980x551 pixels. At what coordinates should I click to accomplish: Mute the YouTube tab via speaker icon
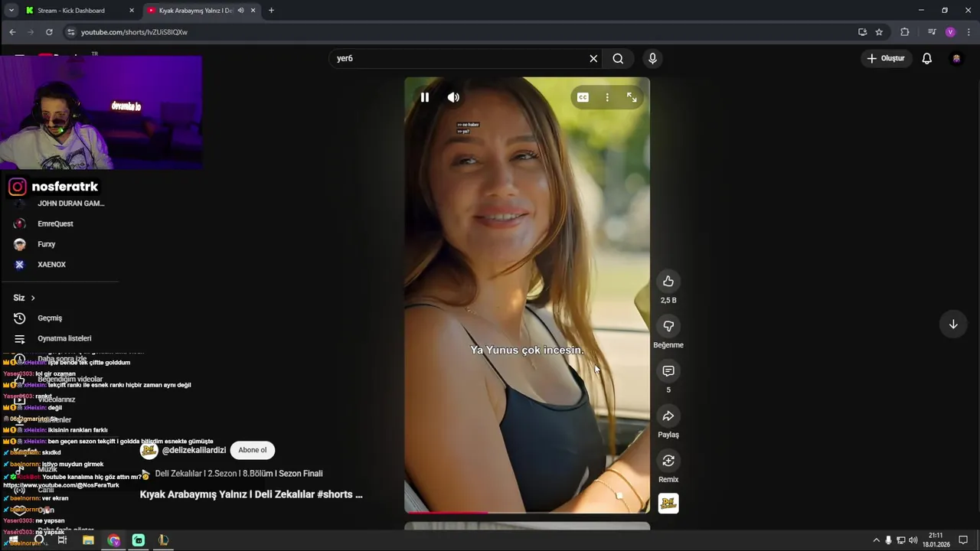[240, 11]
